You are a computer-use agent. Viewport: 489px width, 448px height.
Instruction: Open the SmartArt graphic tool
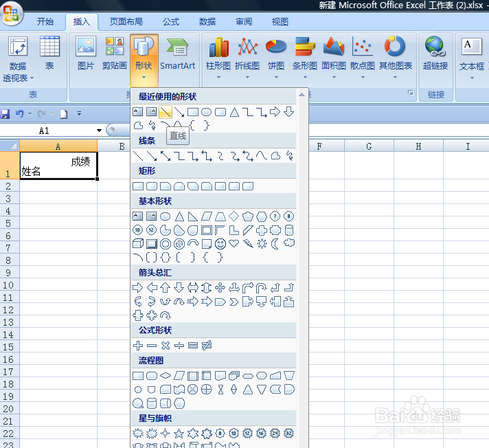pyautogui.click(x=177, y=54)
